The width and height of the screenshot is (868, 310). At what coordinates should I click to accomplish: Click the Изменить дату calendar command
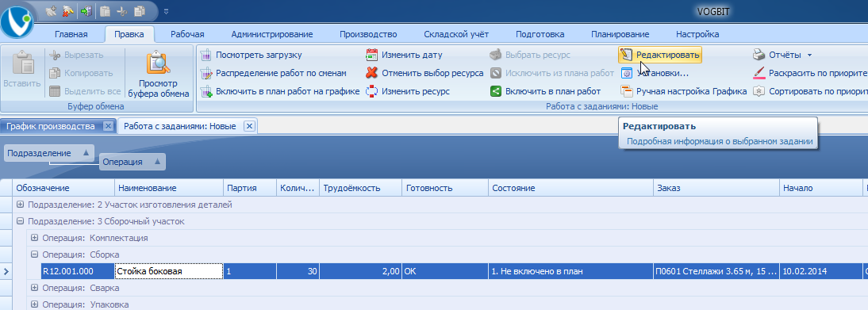404,55
